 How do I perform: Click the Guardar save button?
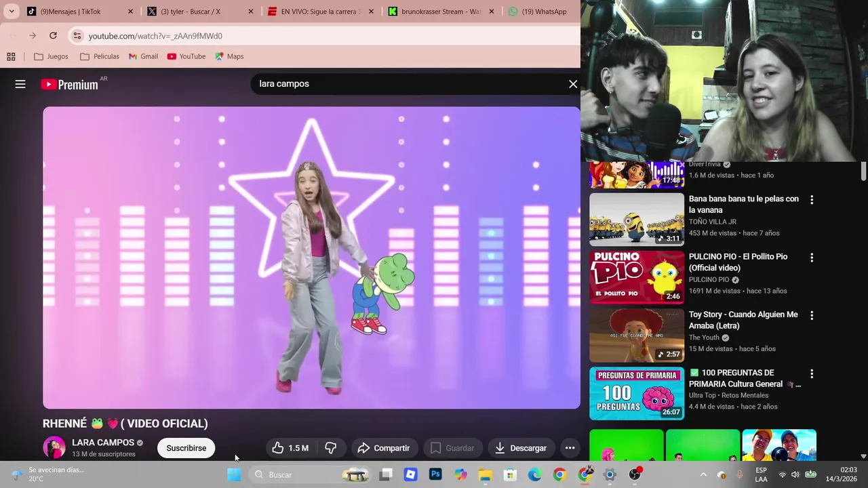[x=452, y=448]
